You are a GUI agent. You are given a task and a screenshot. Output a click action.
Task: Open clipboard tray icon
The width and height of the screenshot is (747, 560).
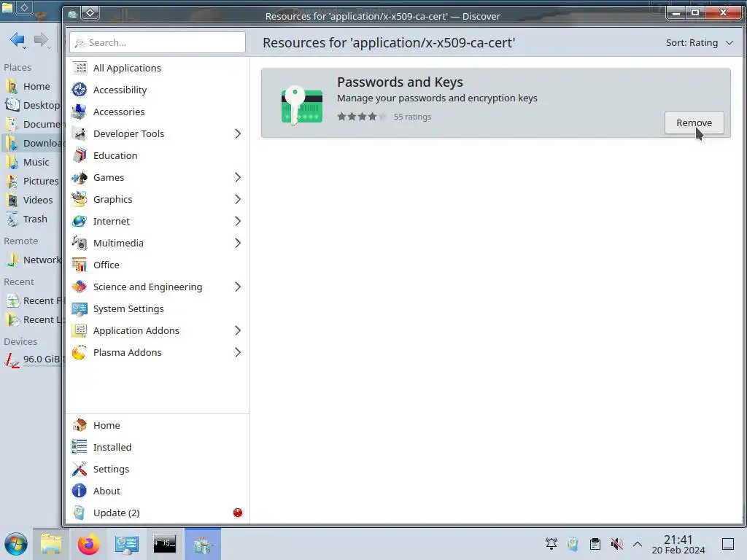595,544
